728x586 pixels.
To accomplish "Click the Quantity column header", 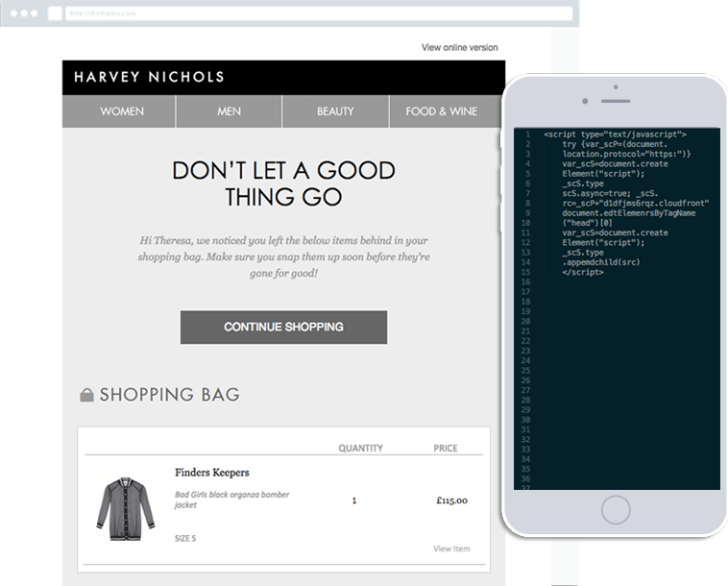I will (x=361, y=448).
